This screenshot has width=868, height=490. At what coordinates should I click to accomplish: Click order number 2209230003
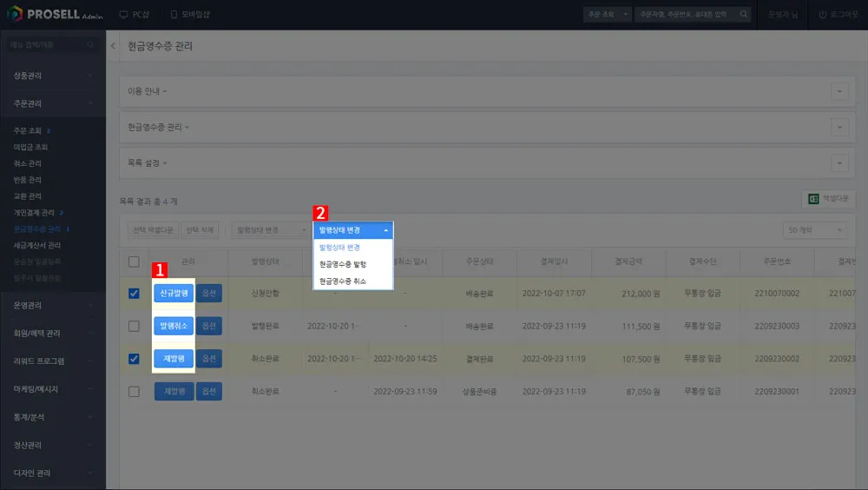777,326
